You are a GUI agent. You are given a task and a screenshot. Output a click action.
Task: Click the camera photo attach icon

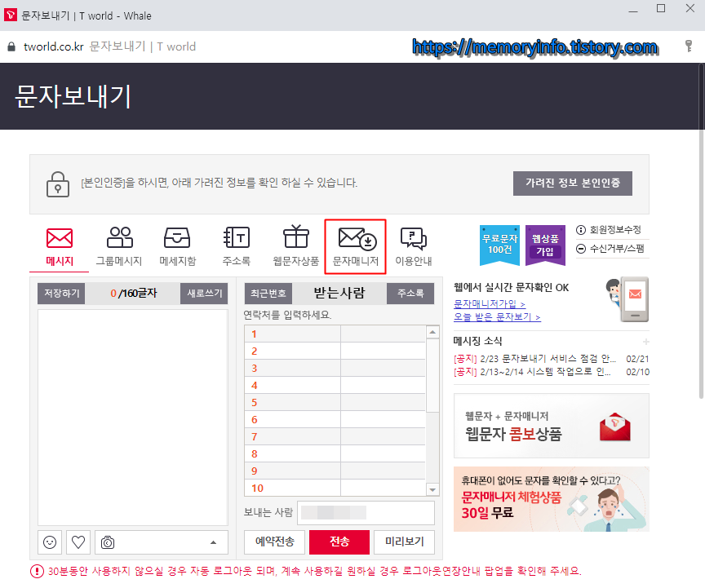coord(108,542)
